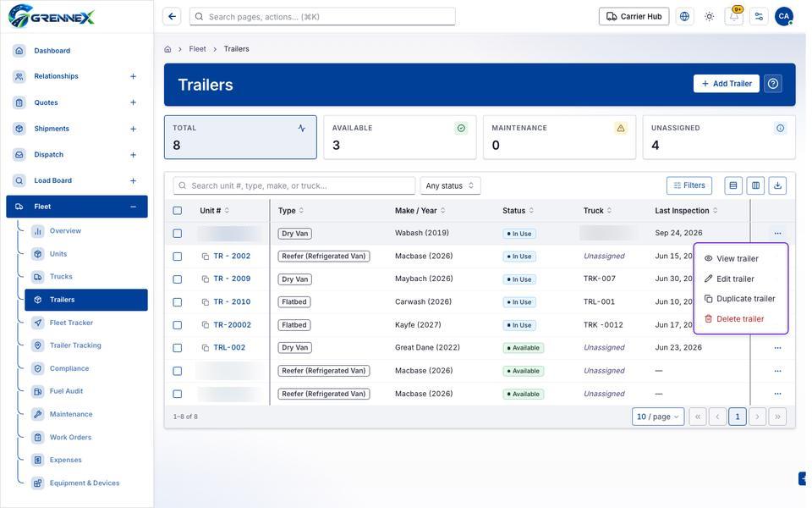
Task: Expand the Quotes sidebar section
Action: pyautogui.click(x=133, y=102)
